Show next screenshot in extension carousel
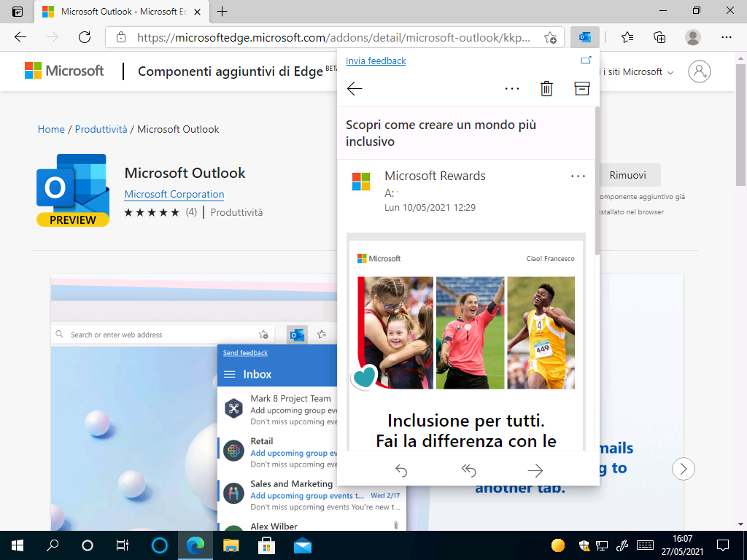The width and height of the screenshot is (747, 560). pos(683,469)
